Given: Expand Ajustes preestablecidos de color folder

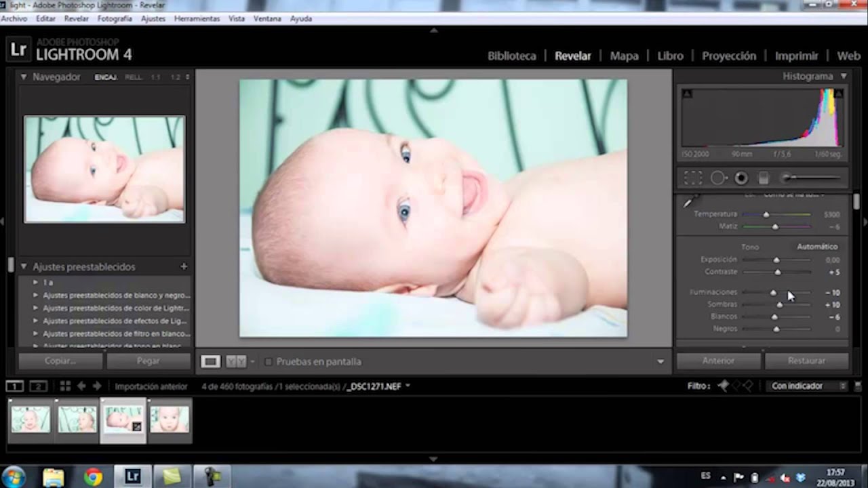Looking at the screenshot, I should pos(35,308).
